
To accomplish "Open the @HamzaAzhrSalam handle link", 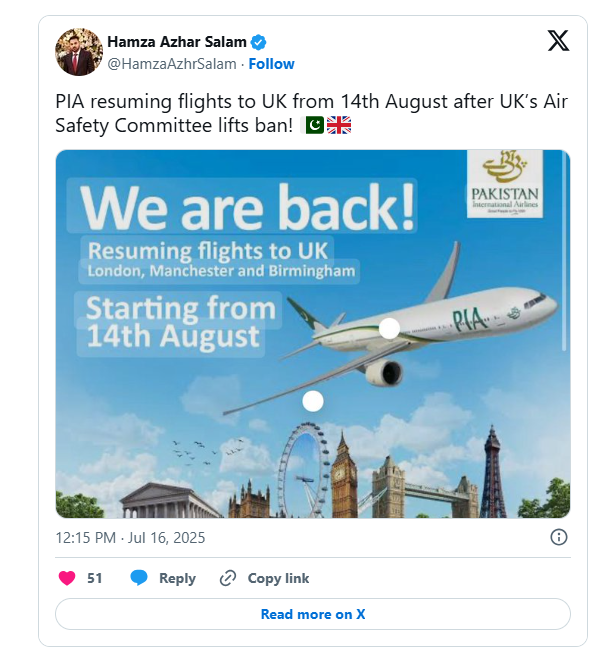I will click(172, 64).
